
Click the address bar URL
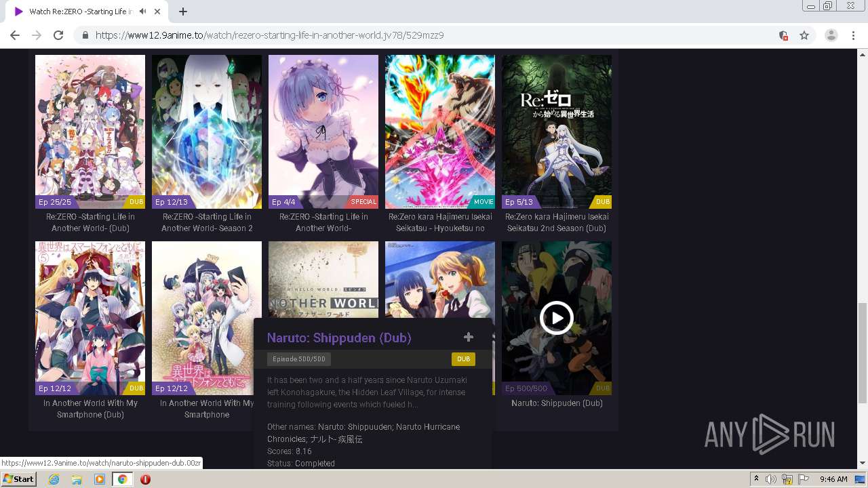point(270,35)
